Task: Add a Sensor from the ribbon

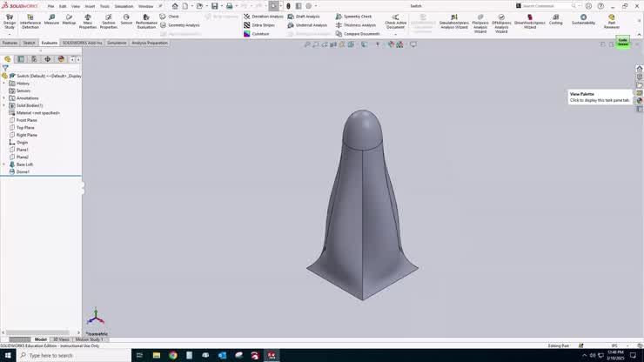Action: tap(126, 19)
